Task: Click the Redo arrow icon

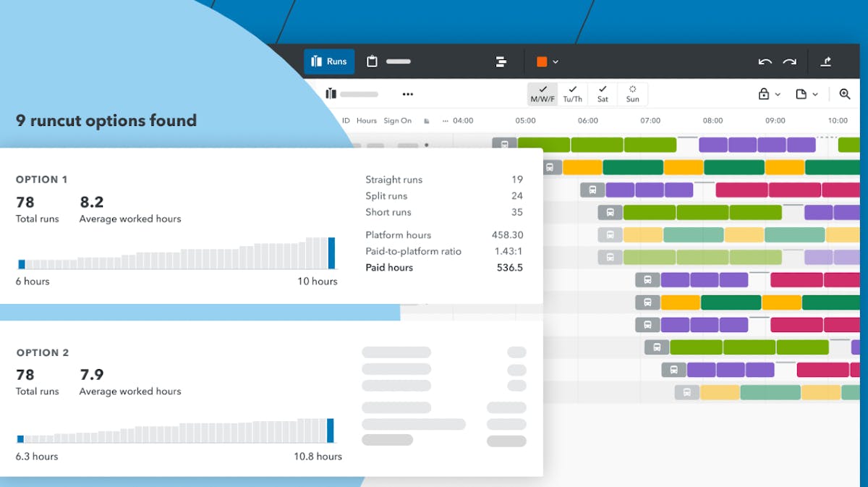Action: pos(788,62)
